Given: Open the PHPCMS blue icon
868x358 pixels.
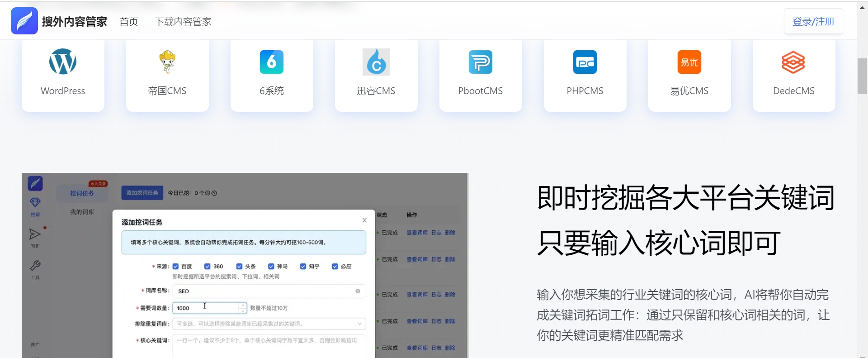Looking at the screenshot, I should 585,62.
